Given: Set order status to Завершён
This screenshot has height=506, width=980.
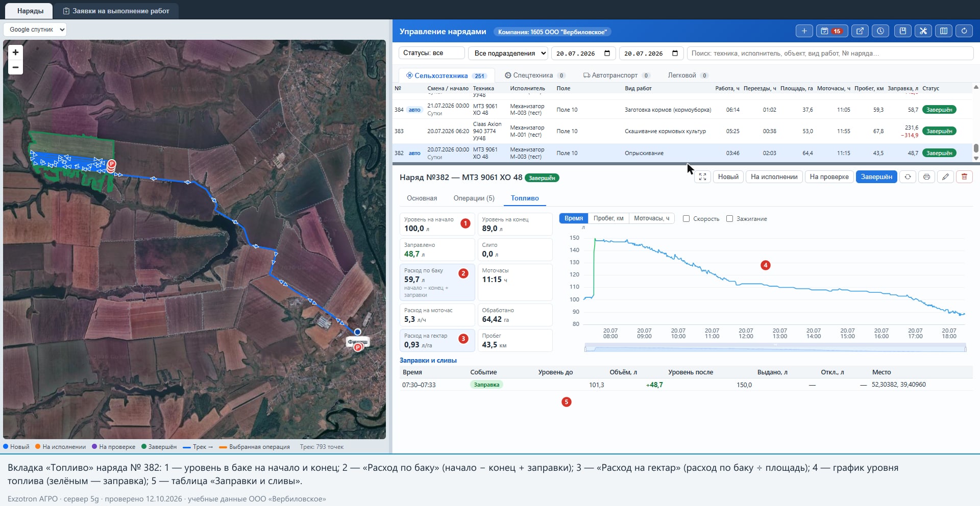Looking at the screenshot, I should point(876,177).
